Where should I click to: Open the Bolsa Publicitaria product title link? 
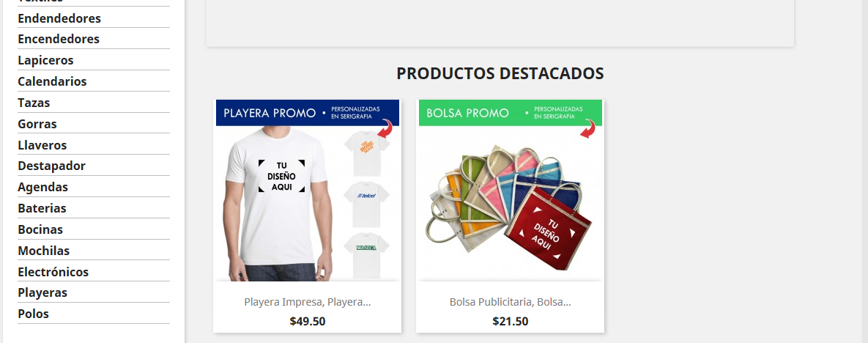(510, 302)
